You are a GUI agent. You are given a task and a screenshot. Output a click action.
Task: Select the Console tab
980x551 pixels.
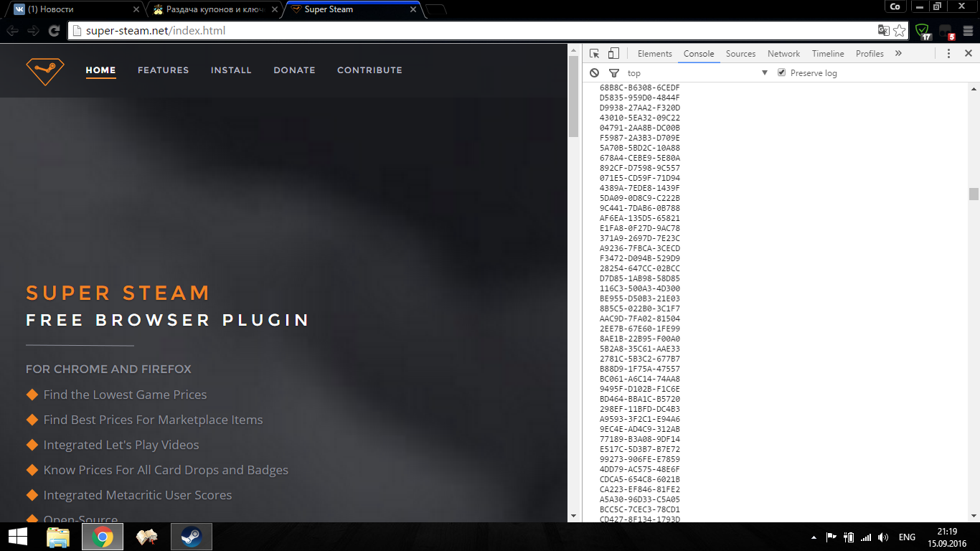[699, 54]
